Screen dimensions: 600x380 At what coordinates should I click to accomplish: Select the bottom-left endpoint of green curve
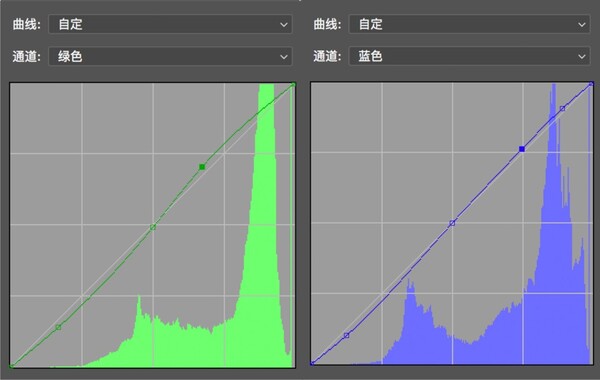coord(11,366)
